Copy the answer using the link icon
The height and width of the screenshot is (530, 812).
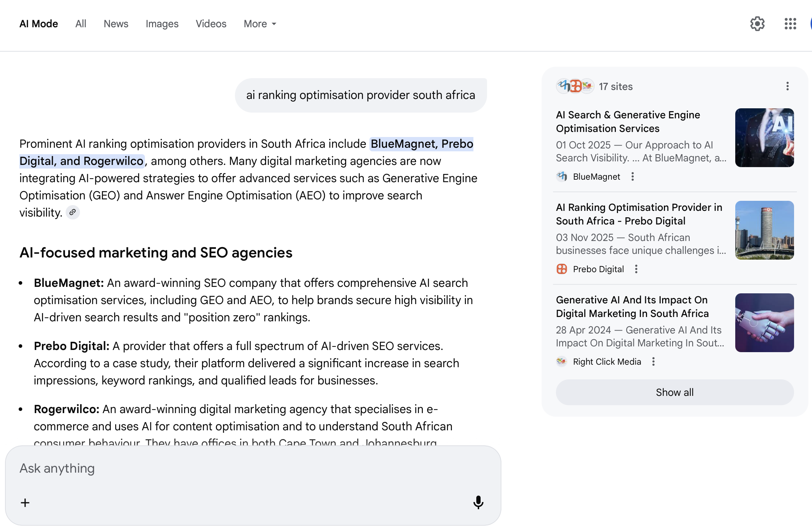click(x=73, y=212)
